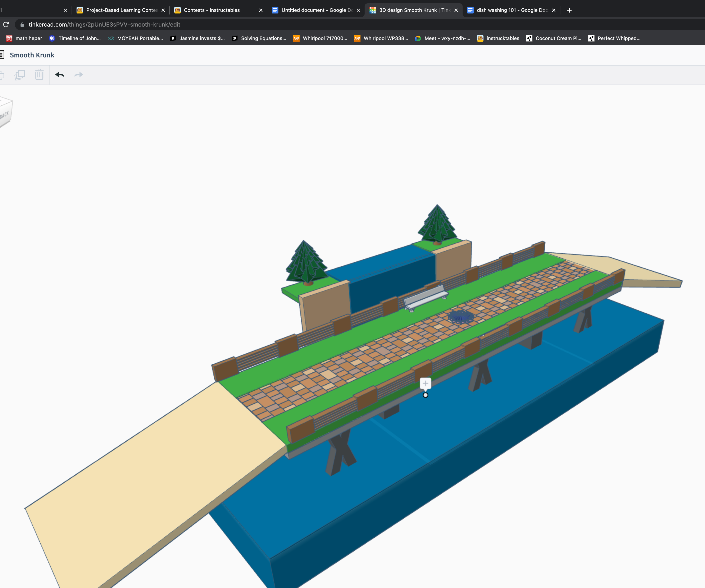Click the Undo arrow in toolbar
The width and height of the screenshot is (705, 588).
click(x=59, y=74)
